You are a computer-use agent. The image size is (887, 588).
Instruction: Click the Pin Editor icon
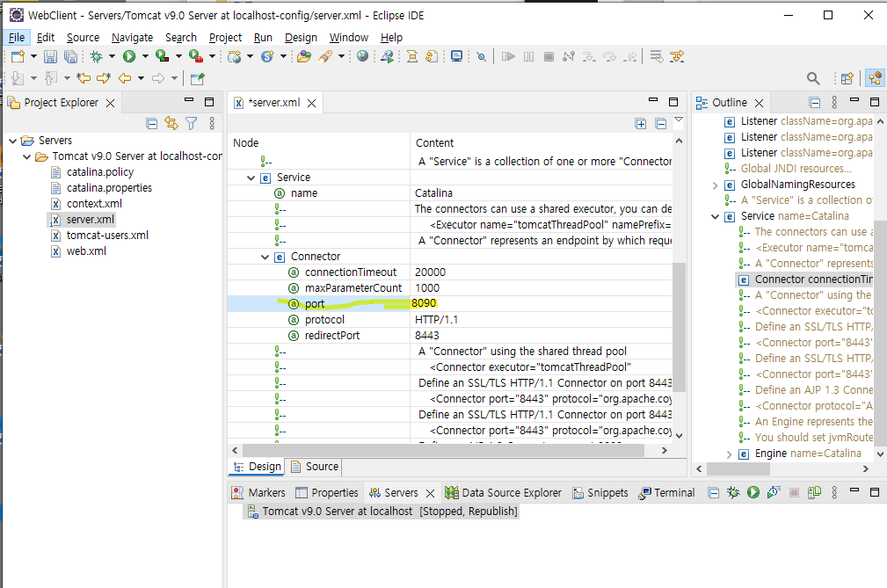[x=197, y=78]
